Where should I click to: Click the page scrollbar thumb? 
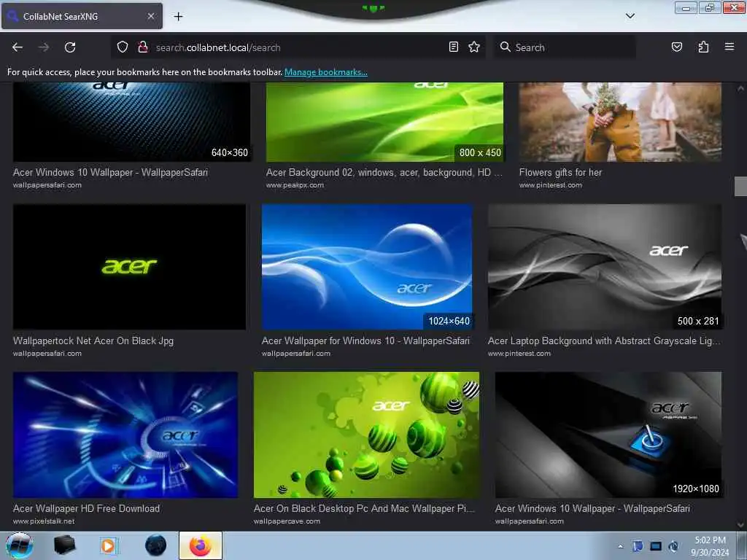[740, 186]
